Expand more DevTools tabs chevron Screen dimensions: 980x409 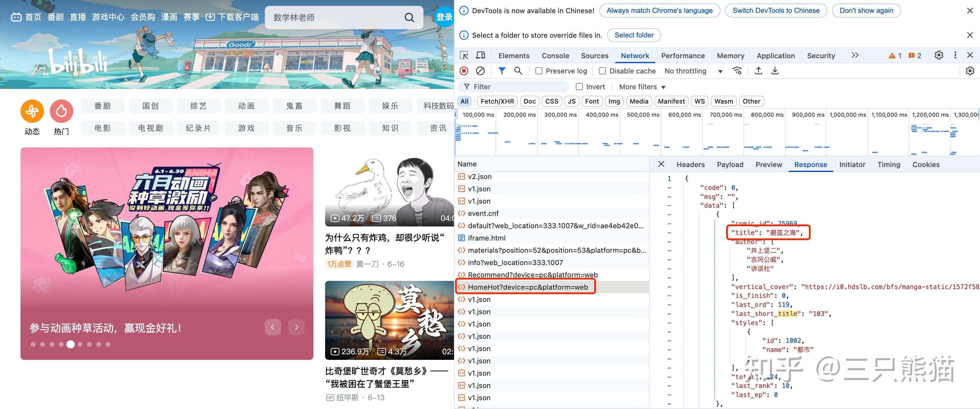click(855, 56)
